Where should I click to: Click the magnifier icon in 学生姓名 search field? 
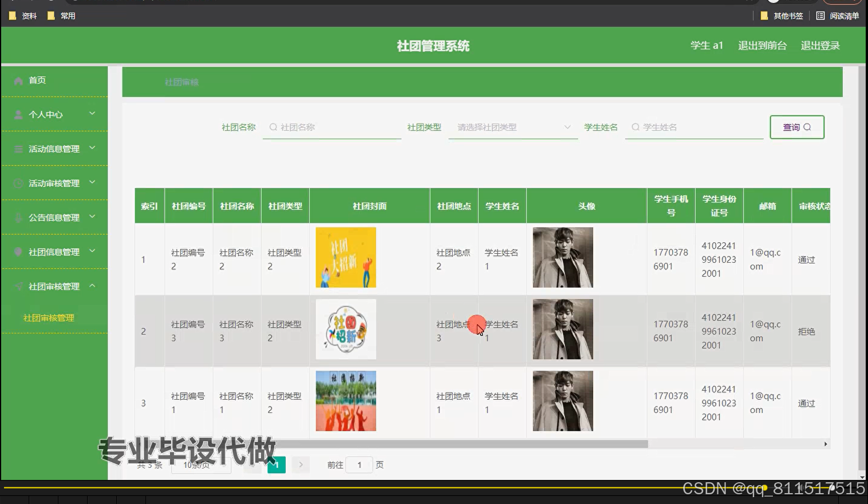(636, 127)
